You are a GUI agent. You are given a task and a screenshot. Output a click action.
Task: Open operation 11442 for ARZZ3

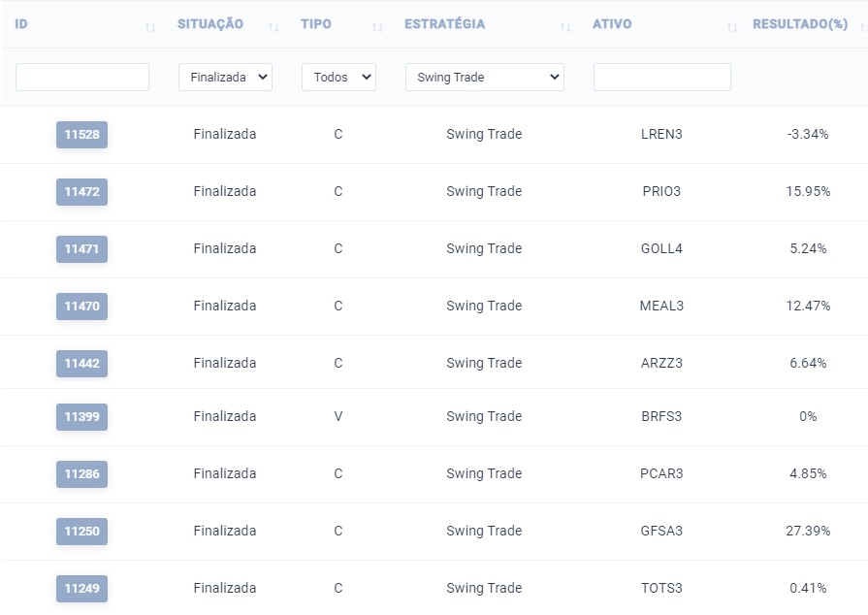[81, 364]
